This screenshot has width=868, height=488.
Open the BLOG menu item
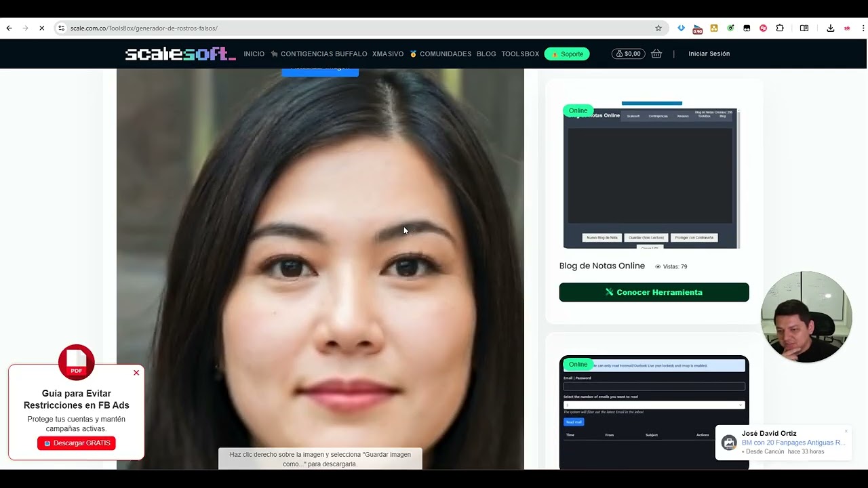pyautogui.click(x=486, y=54)
